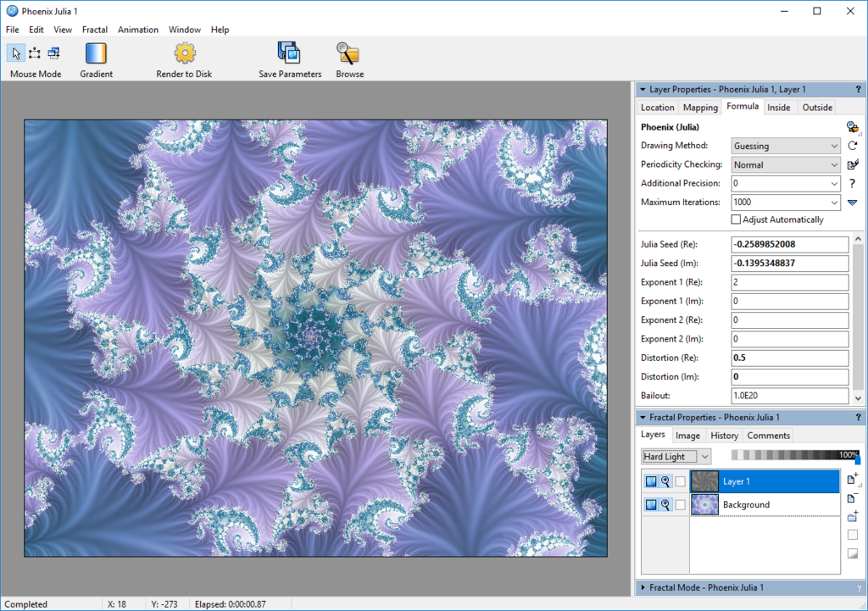The width and height of the screenshot is (868, 611).
Task: Choose the rectangle select mouse mode
Action: point(35,53)
